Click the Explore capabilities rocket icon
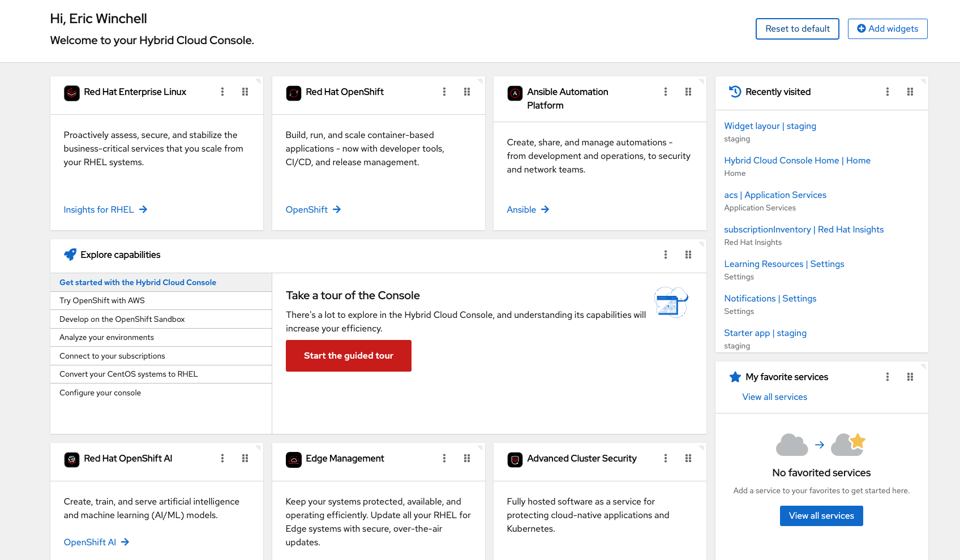Image resolution: width=960 pixels, height=560 pixels. coord(70,255)
